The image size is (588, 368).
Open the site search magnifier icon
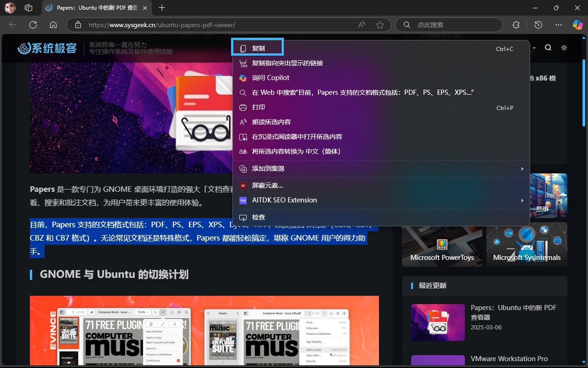(x=548, y=48)
